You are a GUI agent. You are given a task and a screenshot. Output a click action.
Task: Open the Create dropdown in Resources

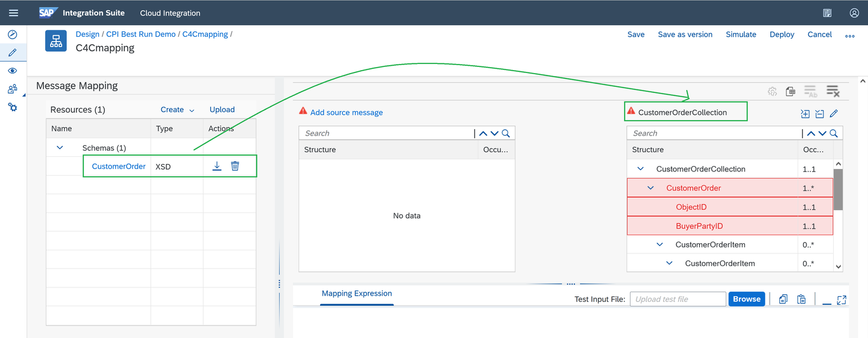(x=177, y=110)
